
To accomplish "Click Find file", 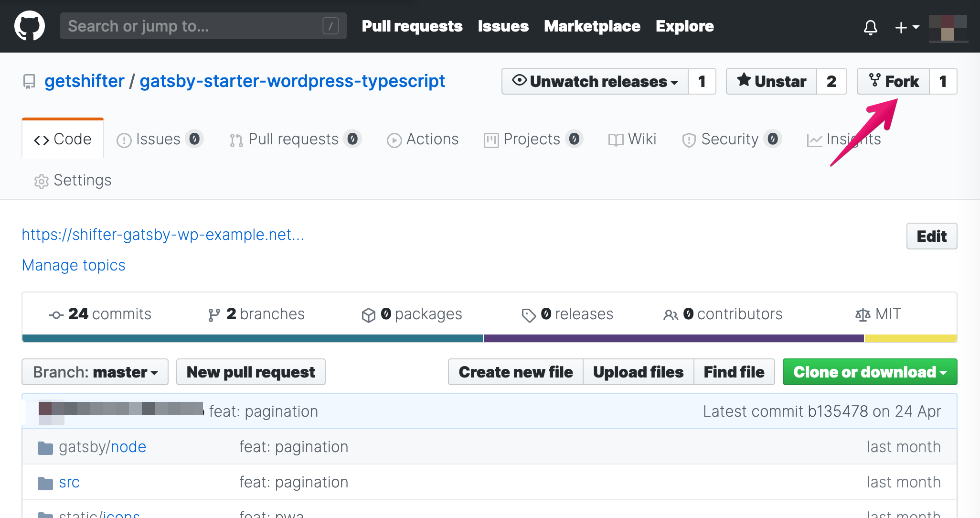I will pyautogui.click(x=734, y=372).
